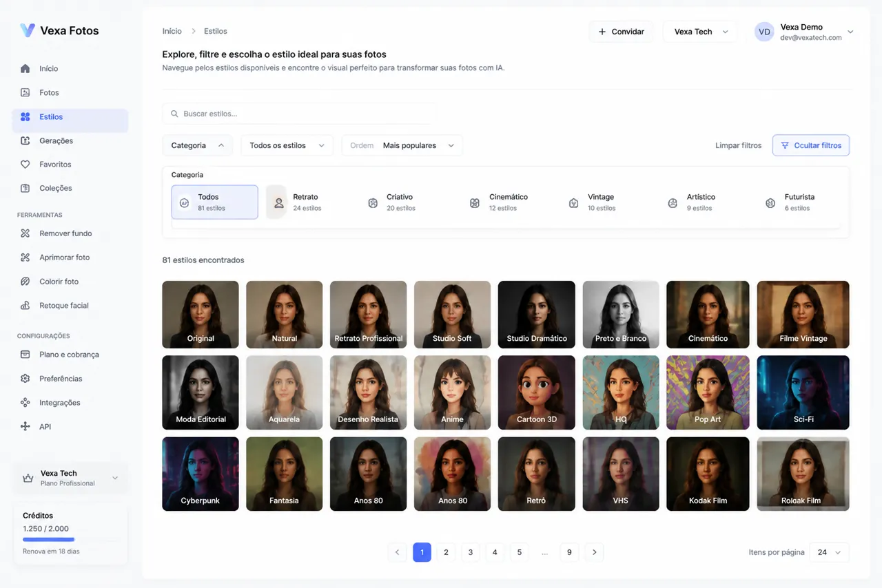Screen dimensions: 882x588
Task: Click the API icon in sidebar
Action: (x=25, y=427)
